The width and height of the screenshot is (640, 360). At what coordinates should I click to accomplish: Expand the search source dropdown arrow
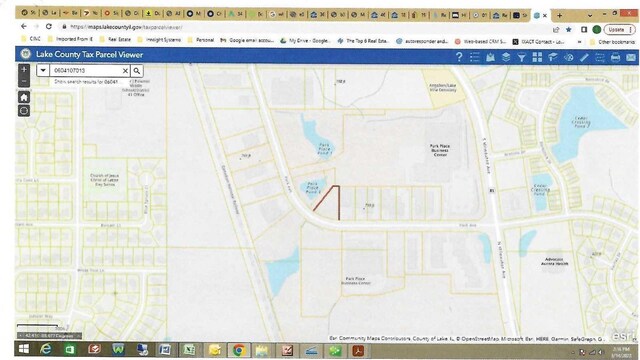point(43,70)
